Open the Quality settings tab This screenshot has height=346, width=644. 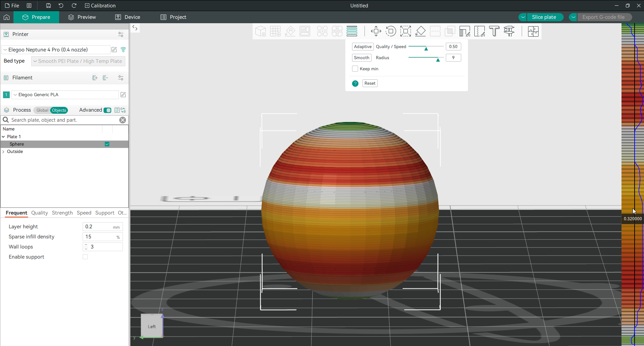[x=39, y=213]
